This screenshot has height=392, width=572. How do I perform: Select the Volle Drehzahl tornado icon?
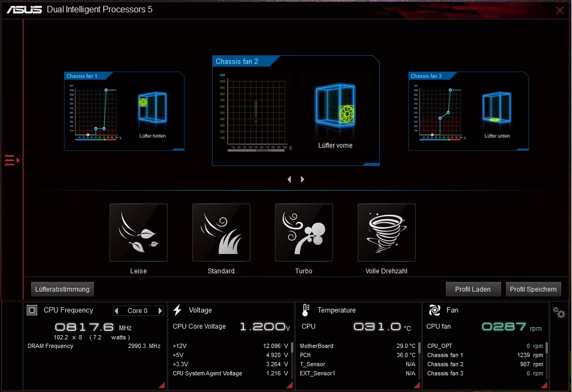point(387,233)
